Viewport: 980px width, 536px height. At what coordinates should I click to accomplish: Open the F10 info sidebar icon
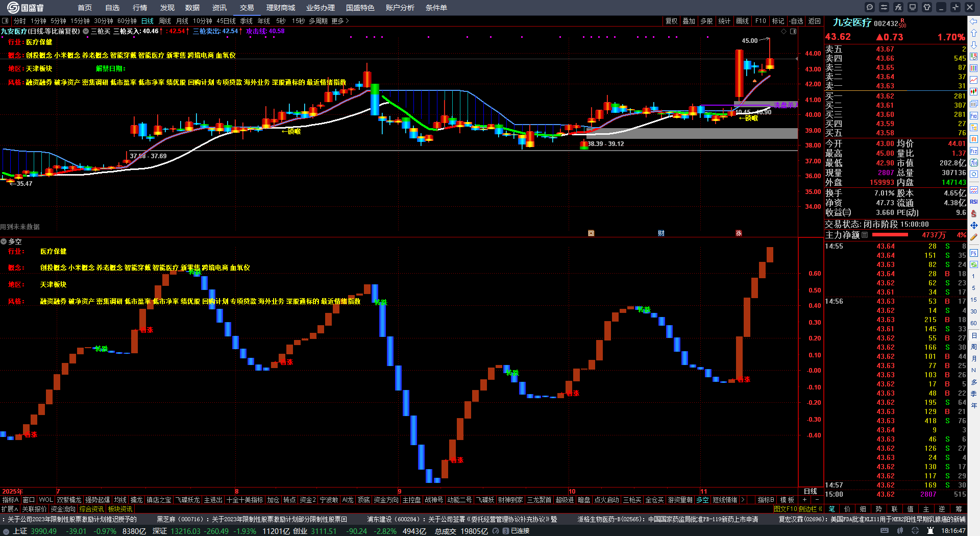pos(974,116)
